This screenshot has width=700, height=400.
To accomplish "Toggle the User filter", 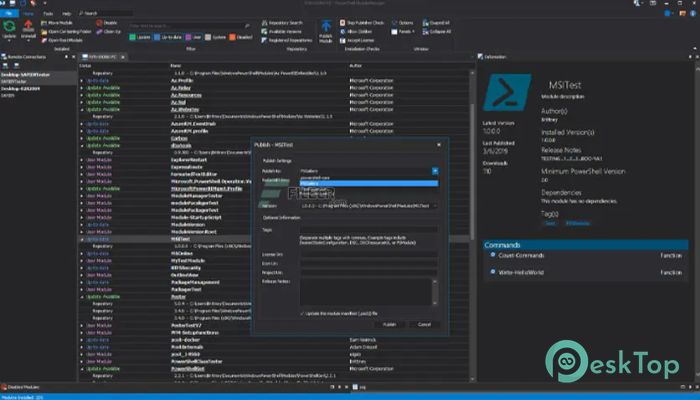I will pos(193,38).
